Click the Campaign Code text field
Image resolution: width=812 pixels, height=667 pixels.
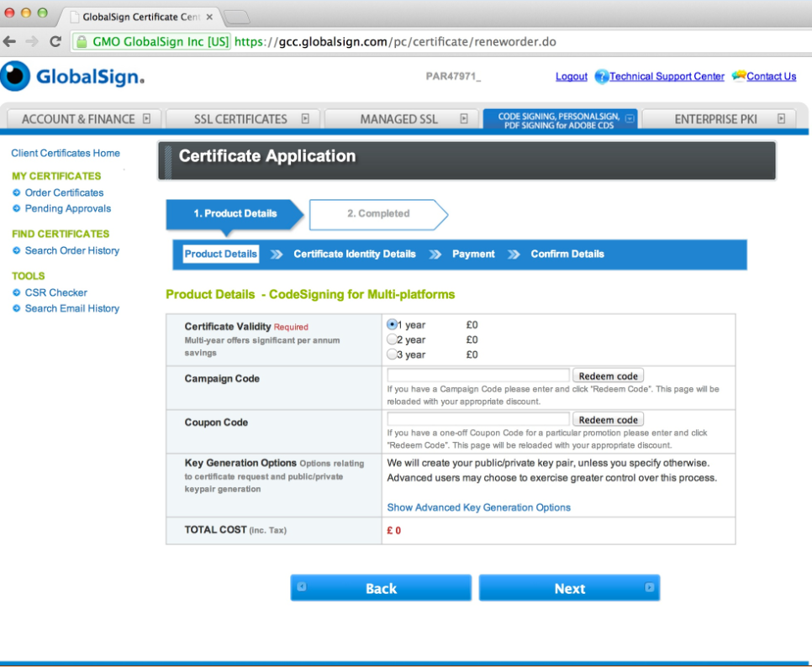pos(478,376)
